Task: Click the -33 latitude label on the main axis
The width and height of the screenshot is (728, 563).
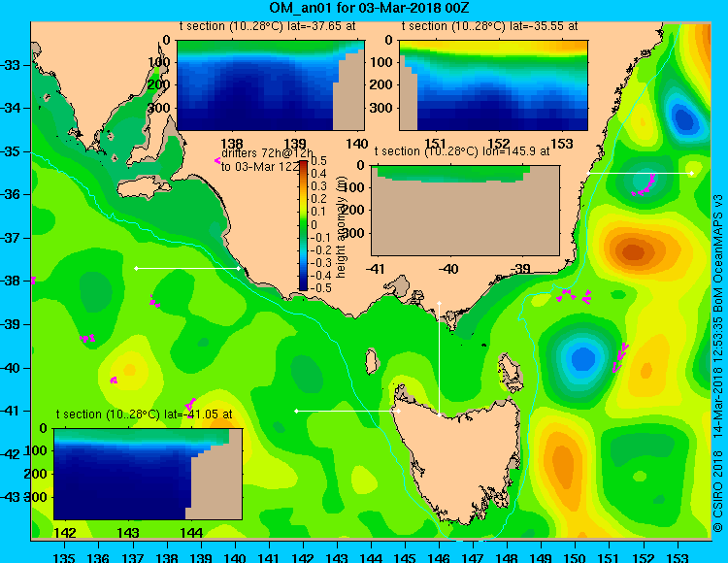Action: [x=10, y=65]
